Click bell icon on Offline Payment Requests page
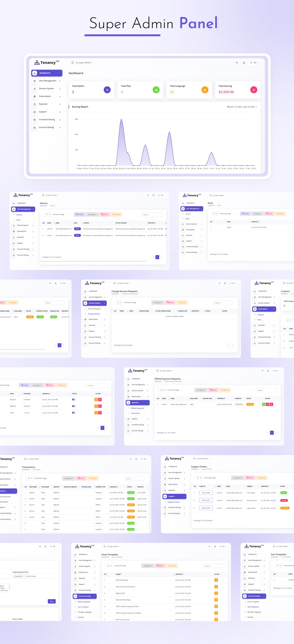Viewport: 294px width, 644px height. point(268,370)
